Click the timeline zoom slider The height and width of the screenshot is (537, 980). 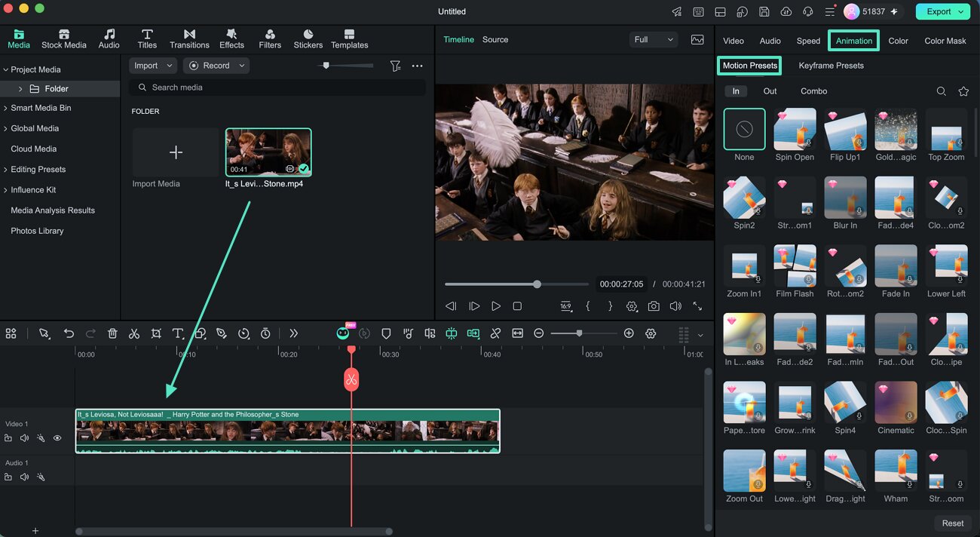click(584, 333)
